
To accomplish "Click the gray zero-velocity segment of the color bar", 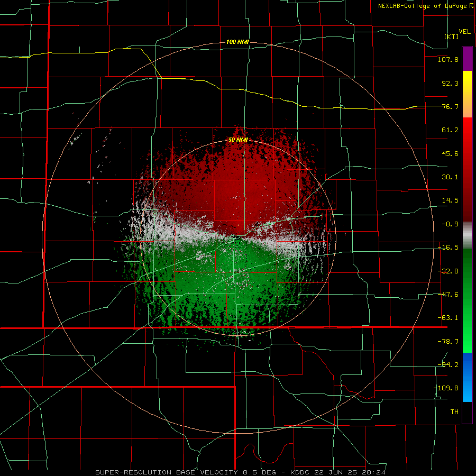I will point(467,235).
